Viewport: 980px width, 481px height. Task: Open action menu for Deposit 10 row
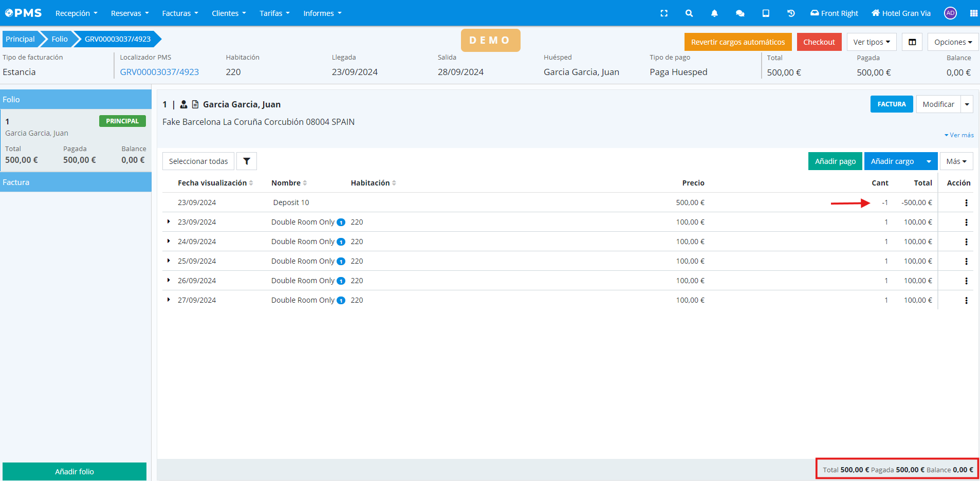pos(966,203)
